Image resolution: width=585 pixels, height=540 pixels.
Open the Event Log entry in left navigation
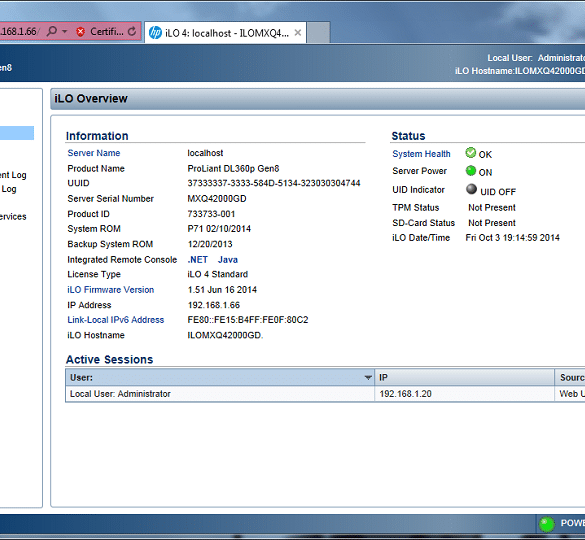coord(13,175)
